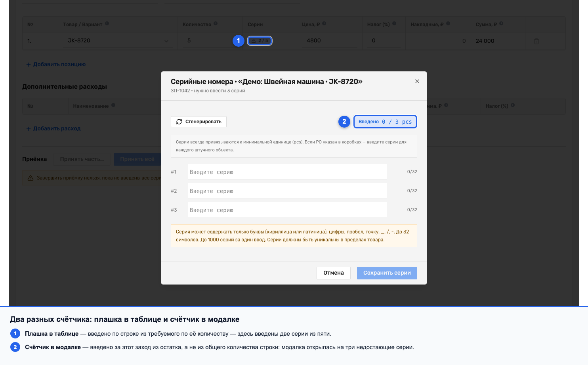Focus the series input for row #1
Viewport: 588px width, 365px height.
[x=287, y=172]
